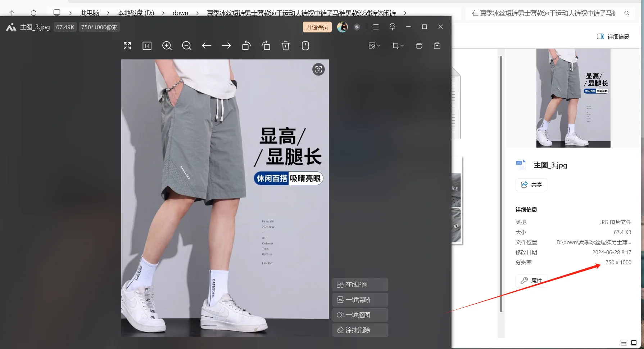The image size is (644, 349).
Task: Open the hamburger menu in the viewer titlebar
Action: (x=376, y=27)
